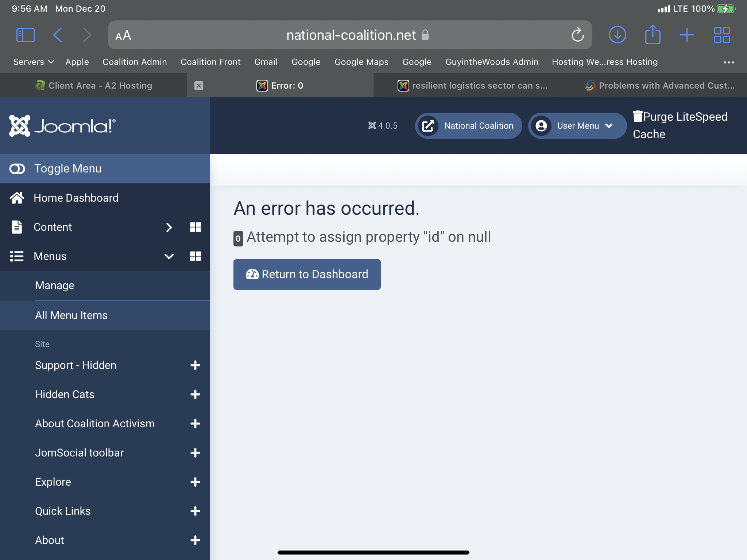Reload the page with the refresh icon

pos(577,35)
